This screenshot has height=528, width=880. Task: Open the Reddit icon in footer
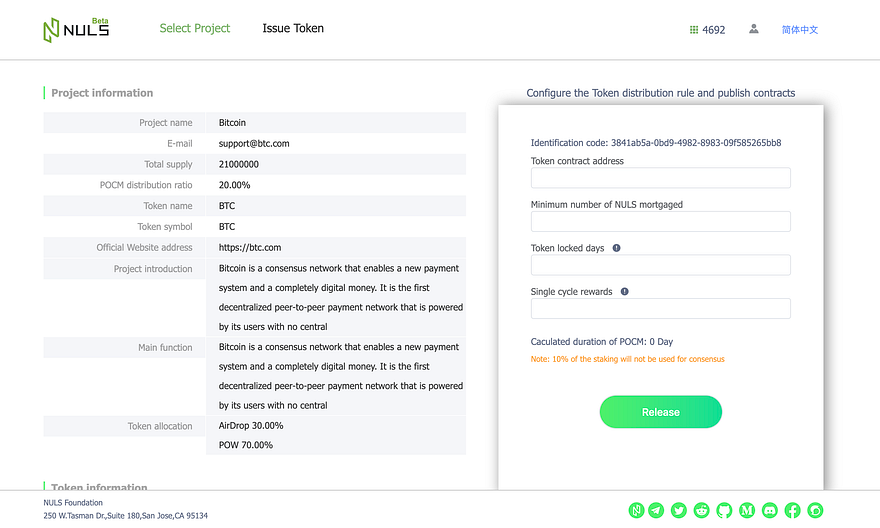(x=702, y=510)
